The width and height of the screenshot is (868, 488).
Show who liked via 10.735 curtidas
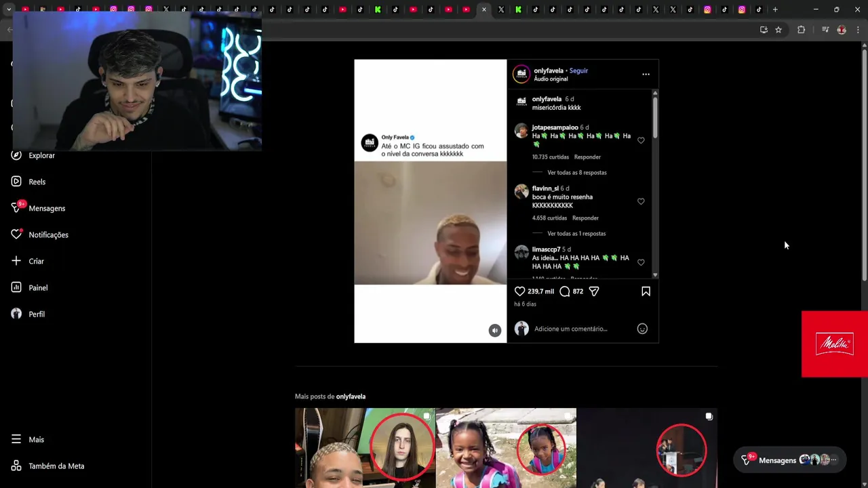(549, 157)
